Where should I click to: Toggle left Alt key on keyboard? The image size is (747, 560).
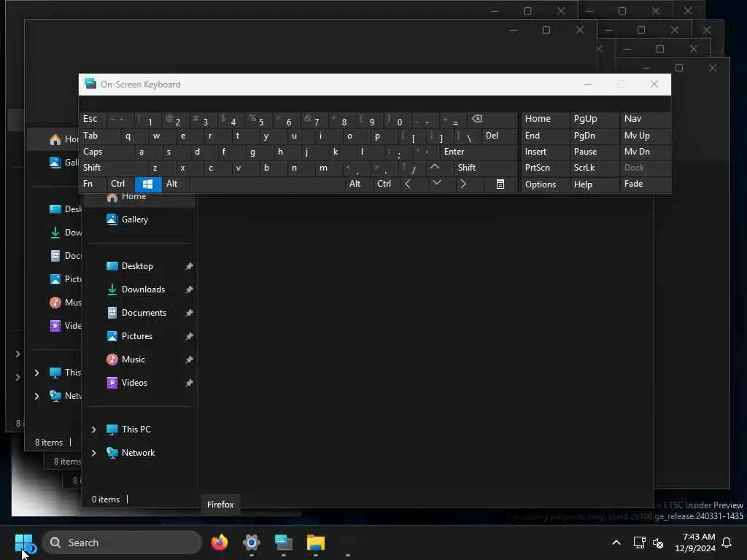(x=176, y=184)
